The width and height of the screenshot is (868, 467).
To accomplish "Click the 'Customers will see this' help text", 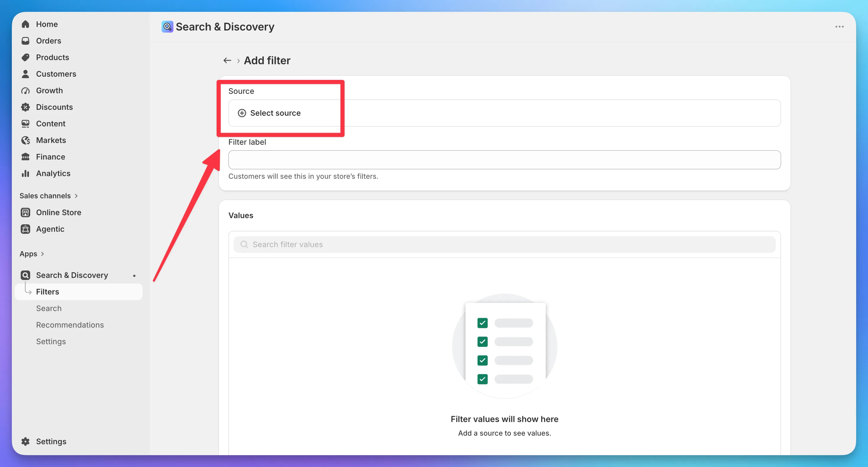I will (303, 176).
